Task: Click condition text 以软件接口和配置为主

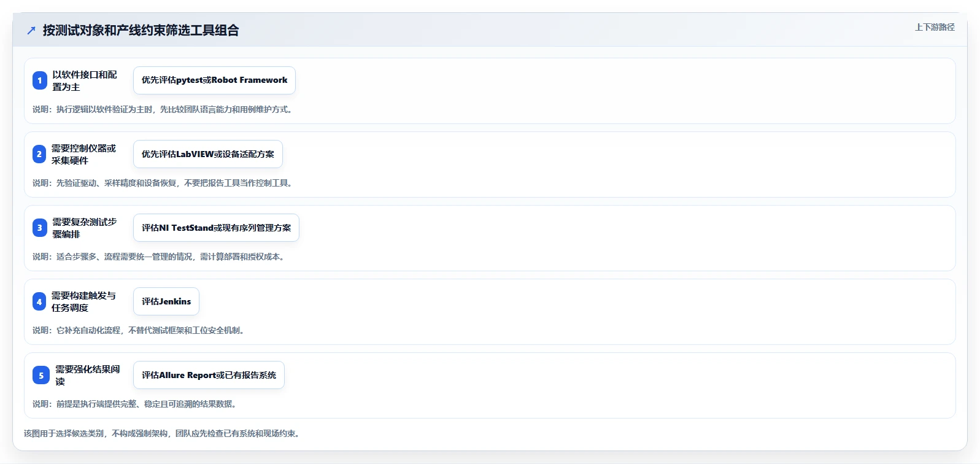Action: coord(85,80)
